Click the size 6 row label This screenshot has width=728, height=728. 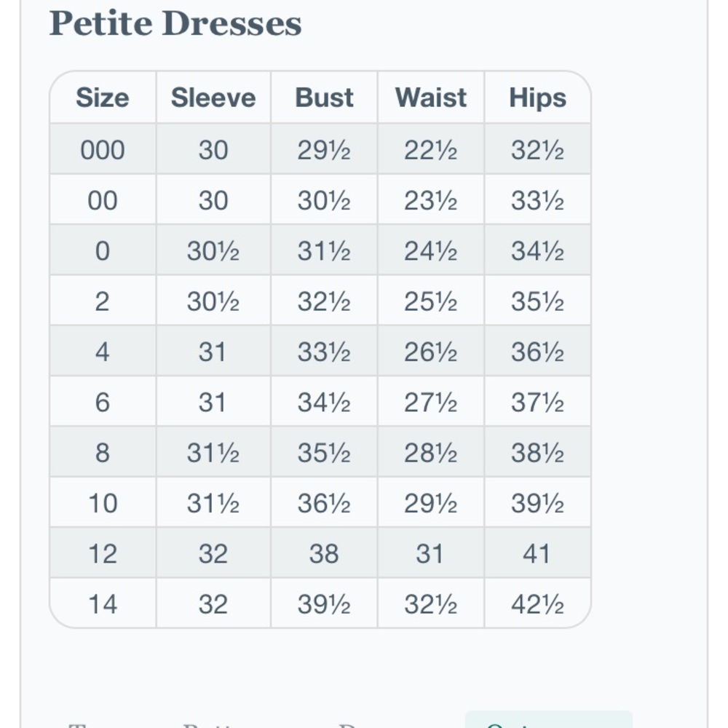pos(103,402)
